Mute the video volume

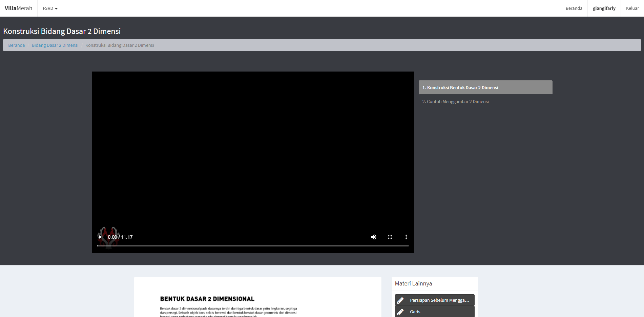(374, 237)
